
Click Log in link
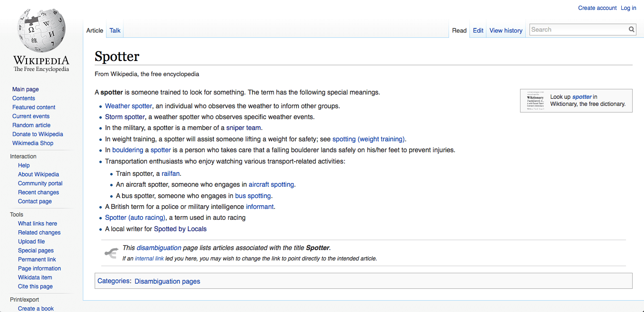tap(628, 8)
